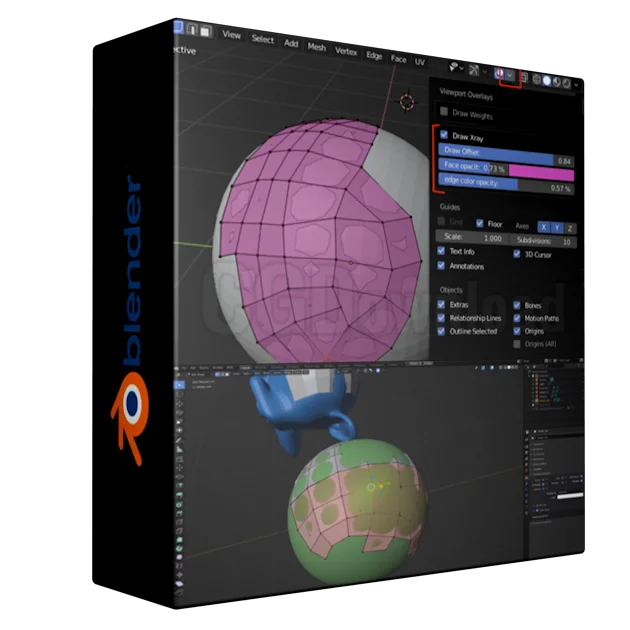
Task: Uncheck the Text Info checkbox
Action: tap(441, 251)
